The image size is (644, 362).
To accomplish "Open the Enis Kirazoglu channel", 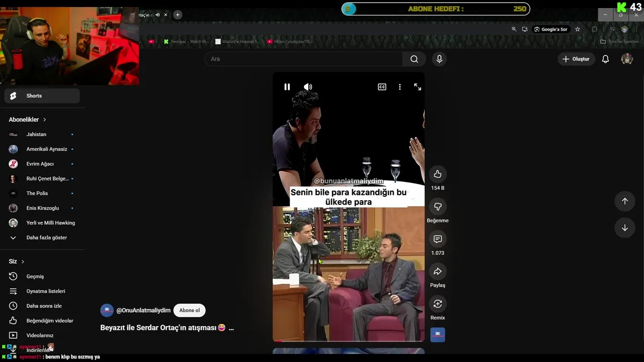I will [x=42, y=208].
